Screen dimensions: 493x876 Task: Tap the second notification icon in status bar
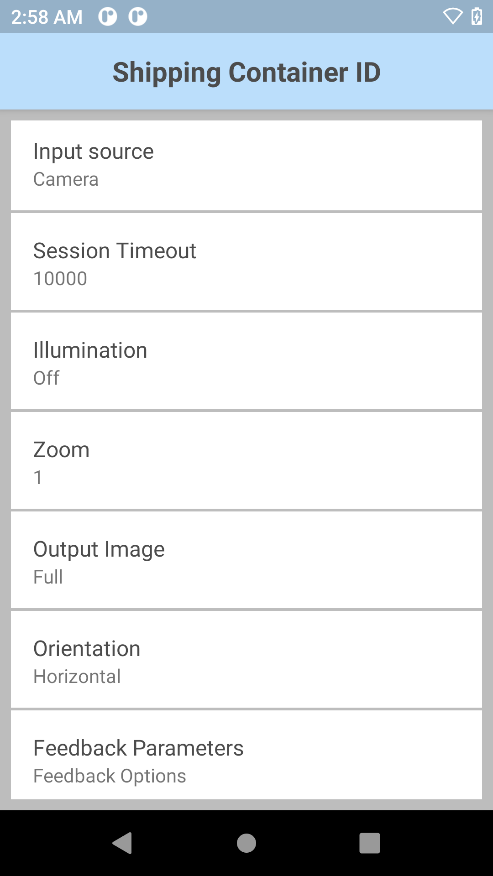click(x=138, y=17)
